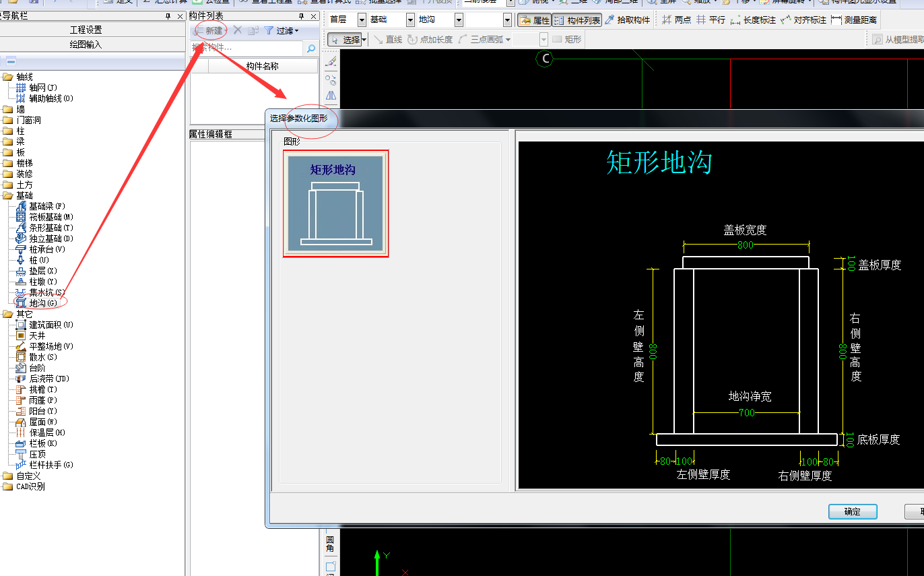924x576 pixels.
Task: Open the 地沟 component type dropdown
Action: pyautogui.click(x=459, y=20)
